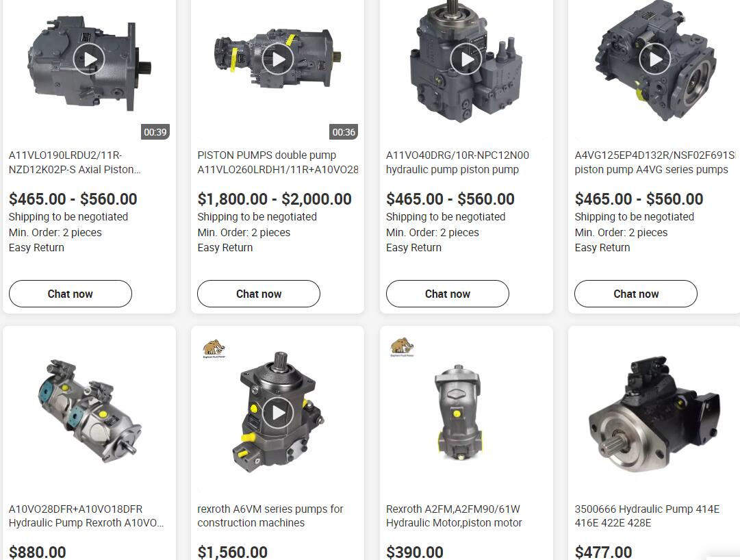
Task: Open Rexroth A2FM,A2FM90/61W Hydraulic Motor title
Action: [454, 516]
